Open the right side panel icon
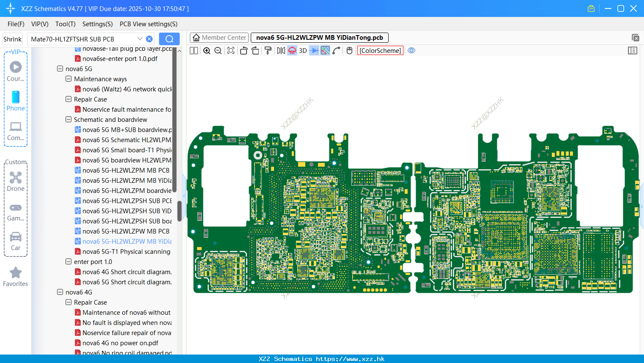Viewport: 644px width, 363px height. pyautogui.click(x=633, y=50)
